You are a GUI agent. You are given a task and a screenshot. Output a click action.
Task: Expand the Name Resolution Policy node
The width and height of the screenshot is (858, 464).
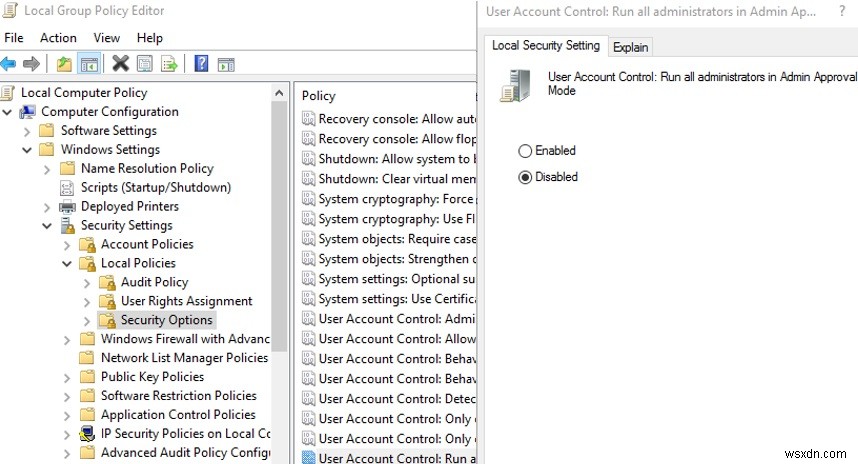[47, 170]
